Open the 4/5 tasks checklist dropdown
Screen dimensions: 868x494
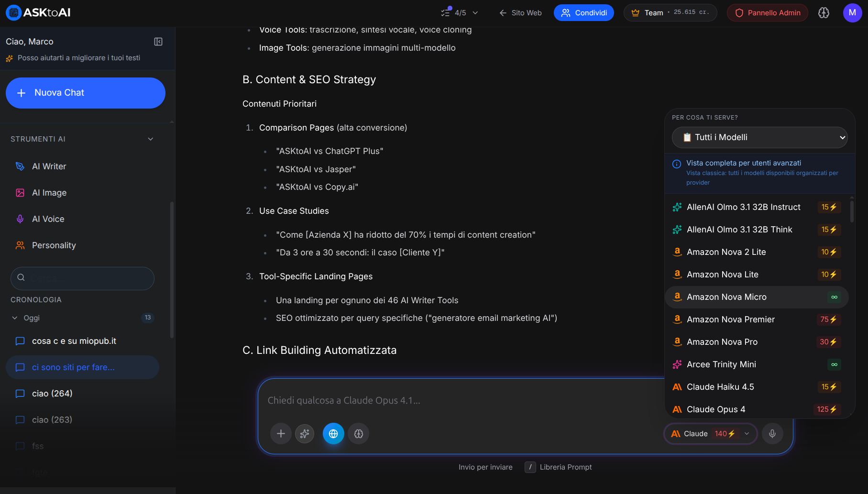click(x=459, y=13)
